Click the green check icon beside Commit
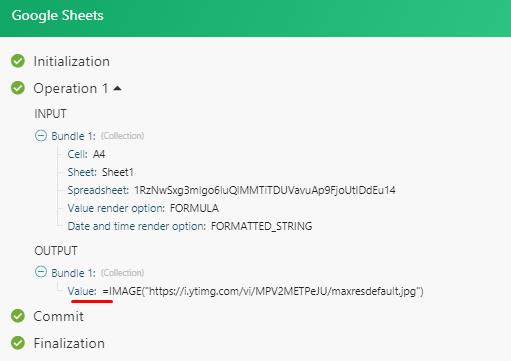The height and width of the screenshot is (361, 511). 18,316
